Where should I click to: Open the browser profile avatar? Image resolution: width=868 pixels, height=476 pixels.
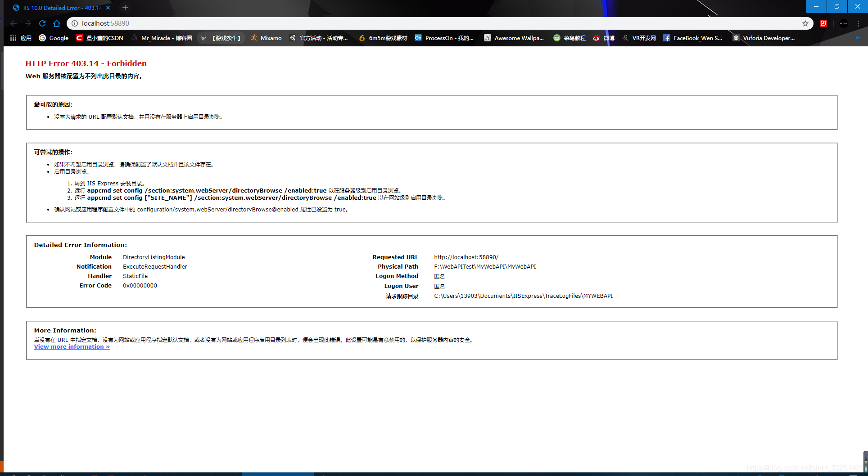click(x=843, y=23)
